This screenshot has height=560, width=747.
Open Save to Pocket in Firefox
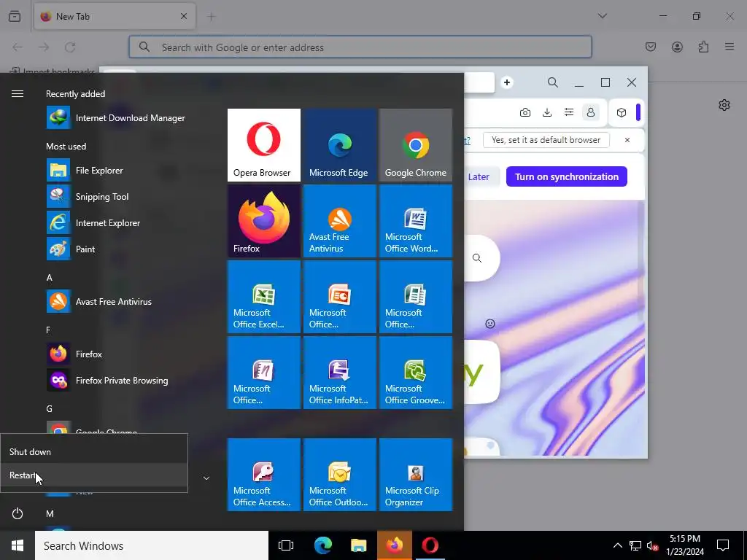coord(650,47)
